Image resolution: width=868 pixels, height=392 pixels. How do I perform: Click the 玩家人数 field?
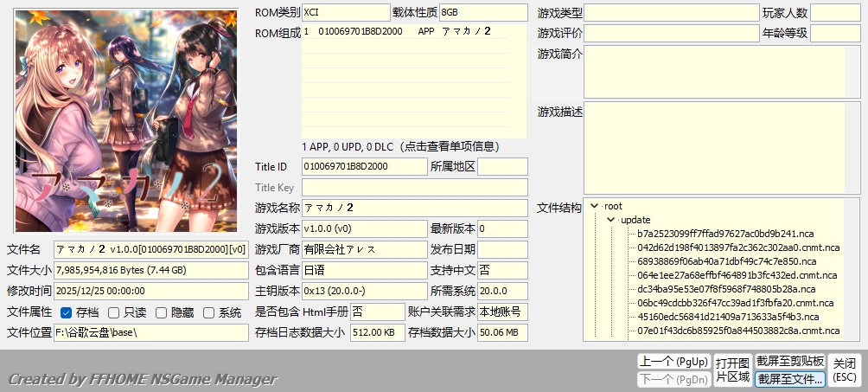(835, 13)
